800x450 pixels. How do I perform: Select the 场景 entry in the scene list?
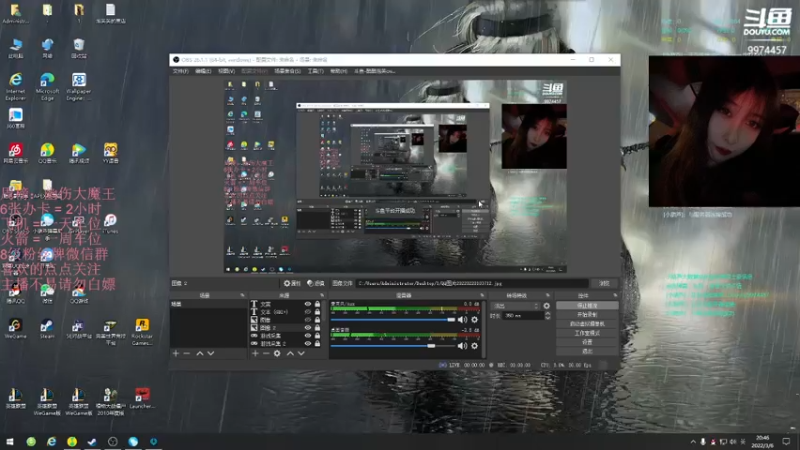click(208, 304)
